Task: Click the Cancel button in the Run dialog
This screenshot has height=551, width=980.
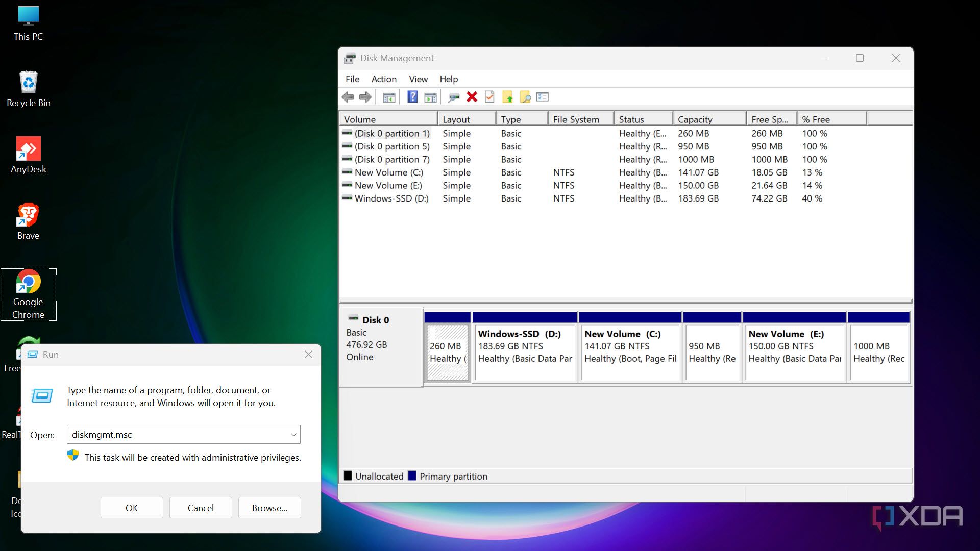Action: (x=201, y=508)
